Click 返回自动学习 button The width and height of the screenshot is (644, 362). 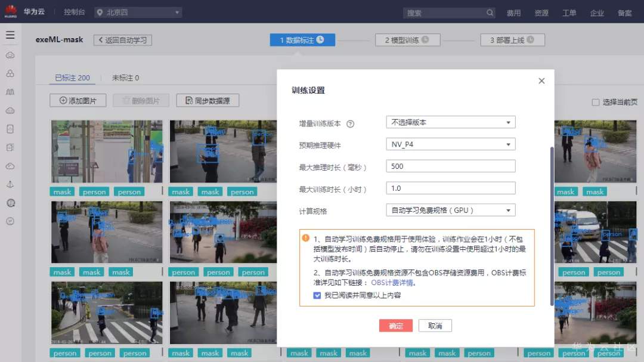(x=123, y=40)
